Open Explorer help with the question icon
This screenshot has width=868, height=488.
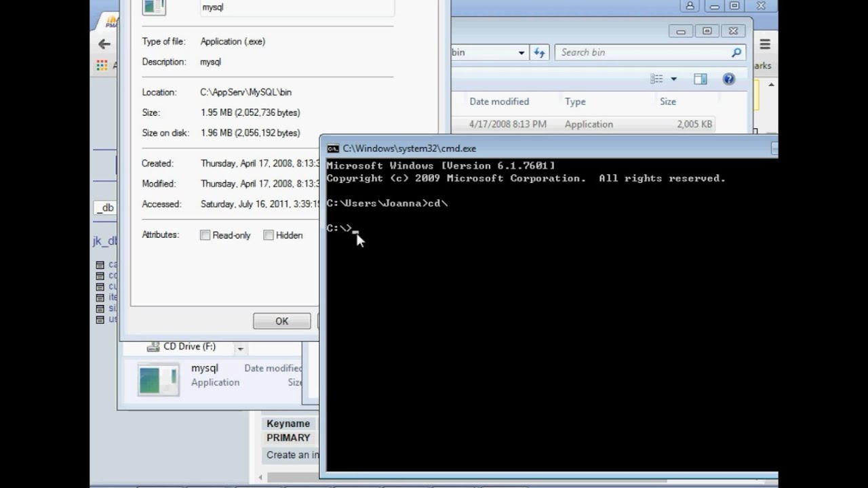click(729, 79)
